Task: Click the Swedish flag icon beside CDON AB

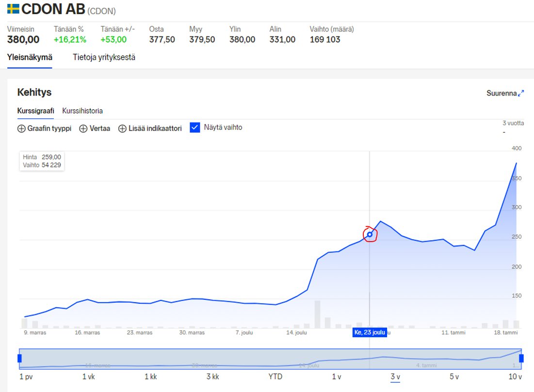Action: (13, 9)
